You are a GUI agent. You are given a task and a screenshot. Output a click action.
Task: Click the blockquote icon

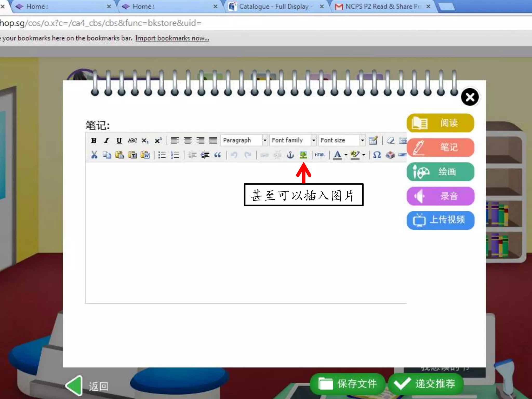(218, 155)
